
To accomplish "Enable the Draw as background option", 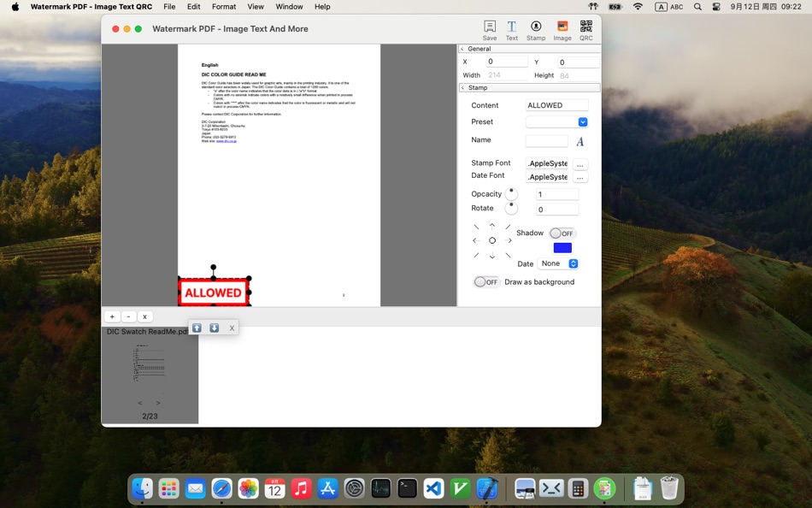I will tap(486, 281).
